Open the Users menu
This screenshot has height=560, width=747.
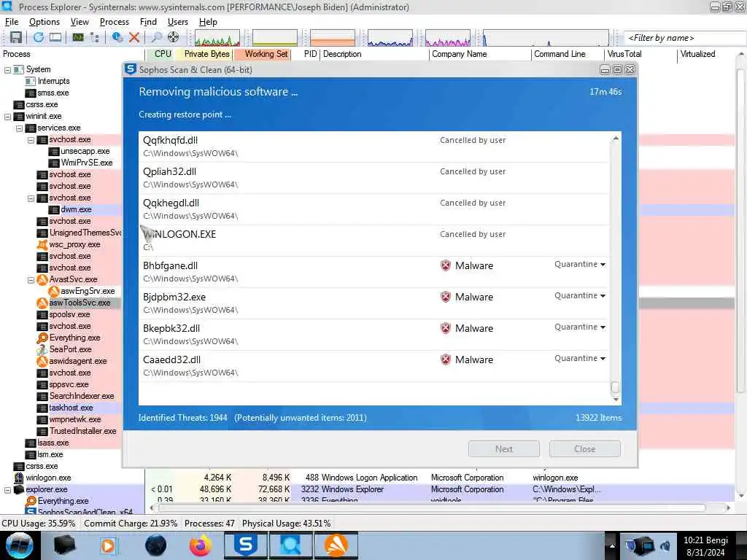pyautogui.click(x=178, y=22)
